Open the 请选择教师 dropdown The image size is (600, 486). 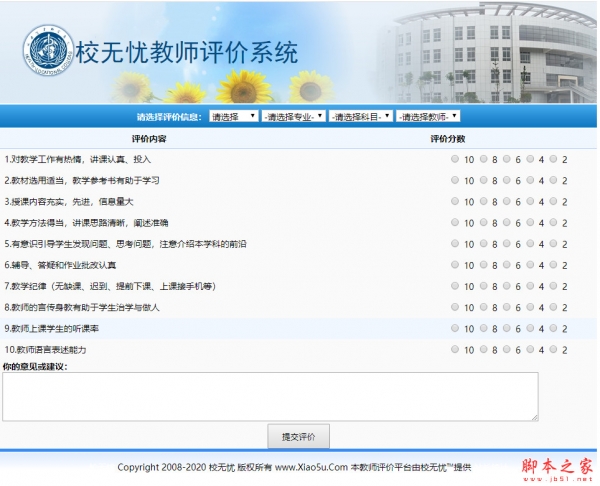428,116
